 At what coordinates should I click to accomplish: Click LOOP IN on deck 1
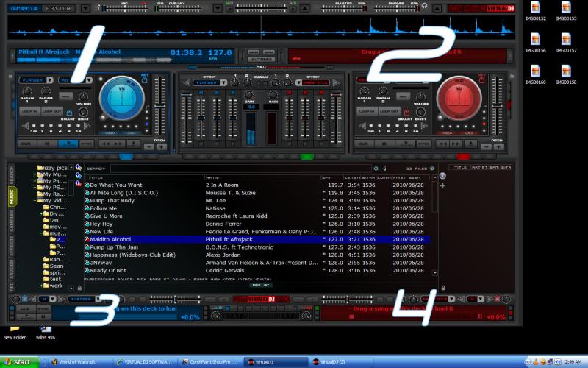(x=29, y=112)
